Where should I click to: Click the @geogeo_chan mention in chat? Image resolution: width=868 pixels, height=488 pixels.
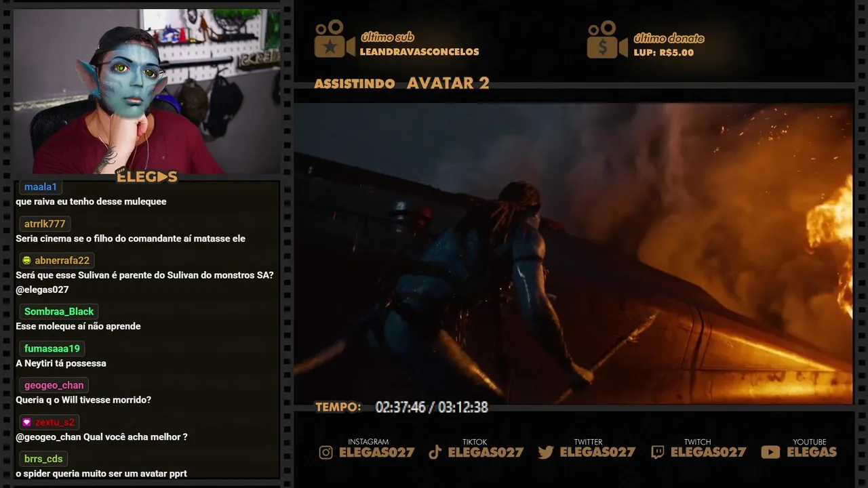tap(48, 437)
